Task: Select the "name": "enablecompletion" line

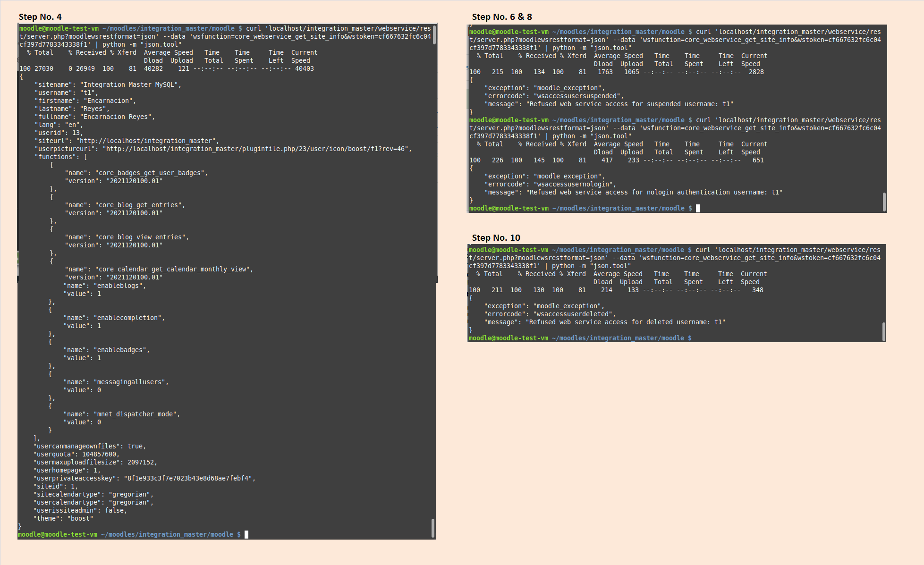Action: (x=114, y=318)
